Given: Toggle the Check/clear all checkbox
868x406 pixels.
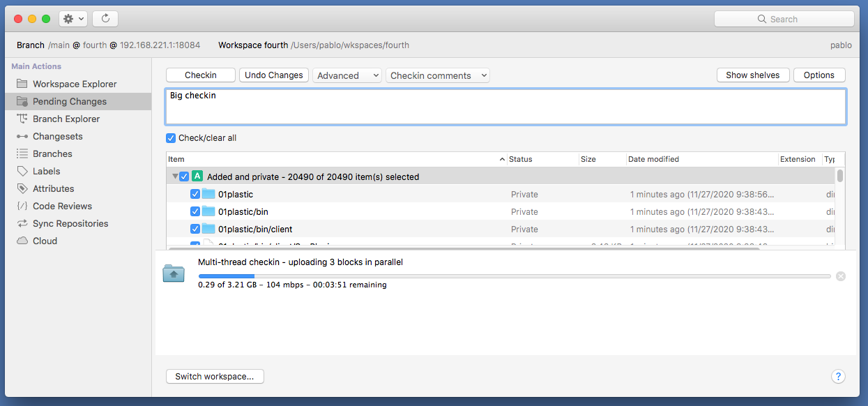Looking at the screenshot, I should coord(171,138).
